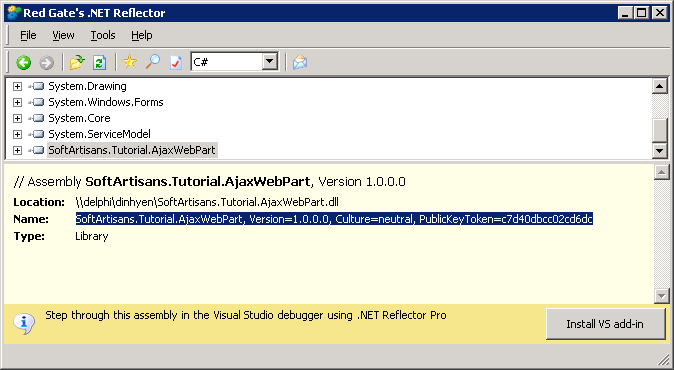Expand the System.Drawing tree node
Image resolution: width=674 pixels, height=370 pixels.
[x=17, y=86]
